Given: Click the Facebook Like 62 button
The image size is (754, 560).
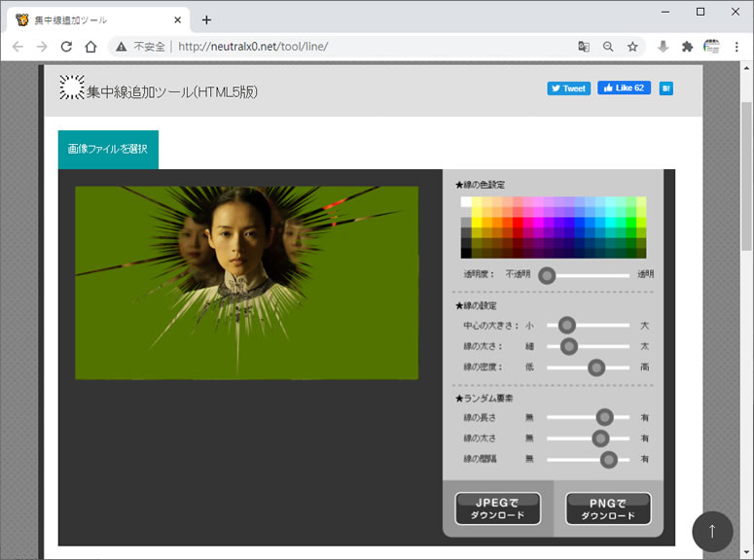Looking at the screenshot, I should [x=624, y=87].
